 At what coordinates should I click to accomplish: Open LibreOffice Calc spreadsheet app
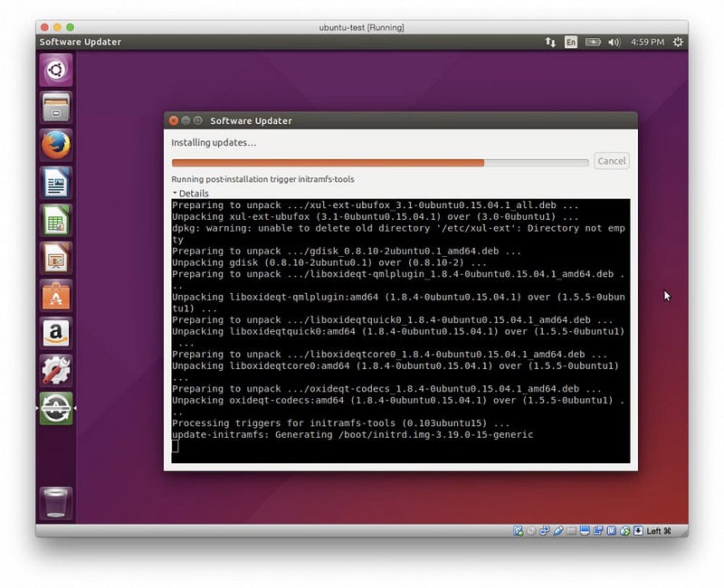pos(56,220)
